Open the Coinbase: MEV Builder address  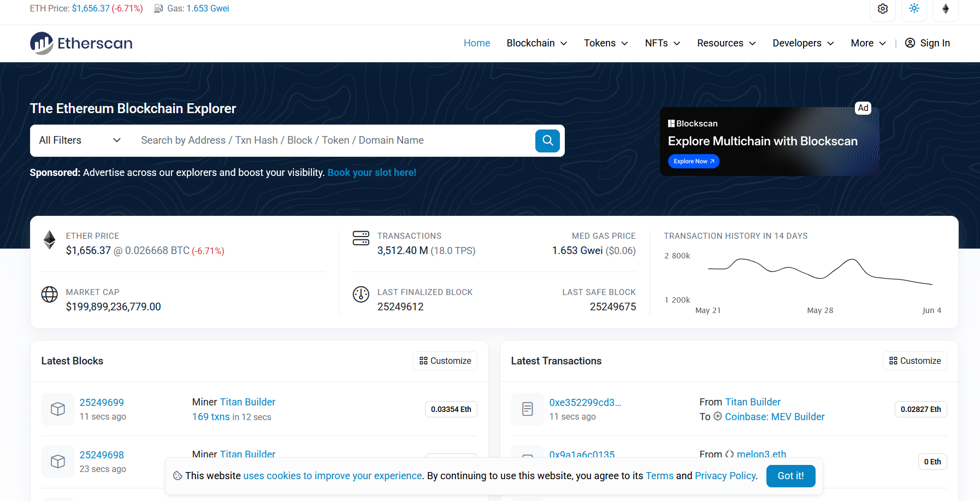click(775, 417)
